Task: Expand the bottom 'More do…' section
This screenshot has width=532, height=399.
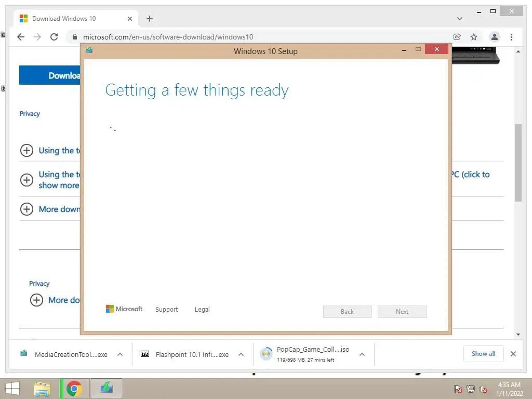Action: coord(37,300)
